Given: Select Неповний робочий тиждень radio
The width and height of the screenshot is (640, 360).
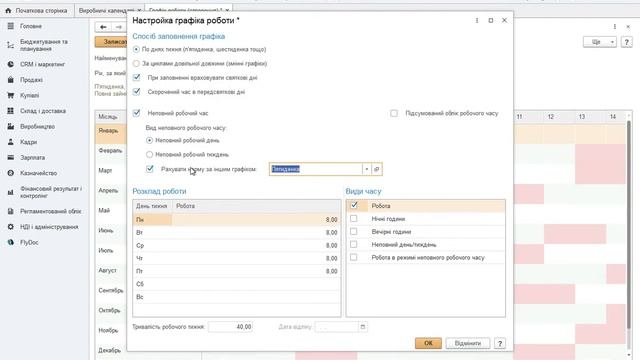Looking at the screenshot, I should click(149, 155).
